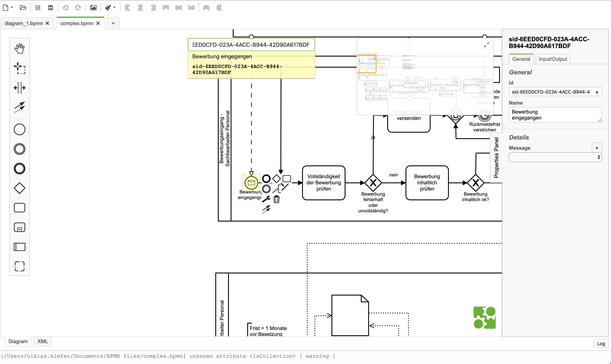This screenshot has width=611, height=364.
Task: Create an Intermediate Event from the palette
Action: click(19, 149)
